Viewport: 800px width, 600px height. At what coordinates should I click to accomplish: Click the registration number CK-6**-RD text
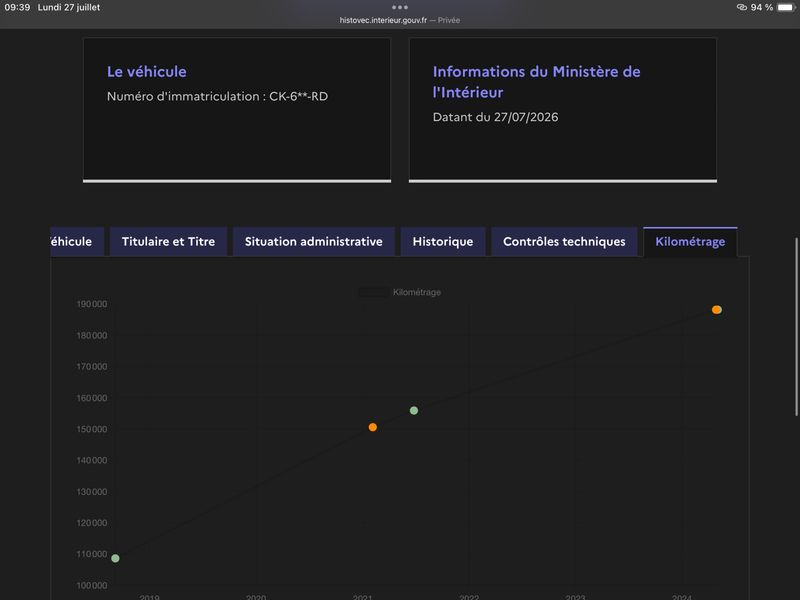[x=298, y=96]
